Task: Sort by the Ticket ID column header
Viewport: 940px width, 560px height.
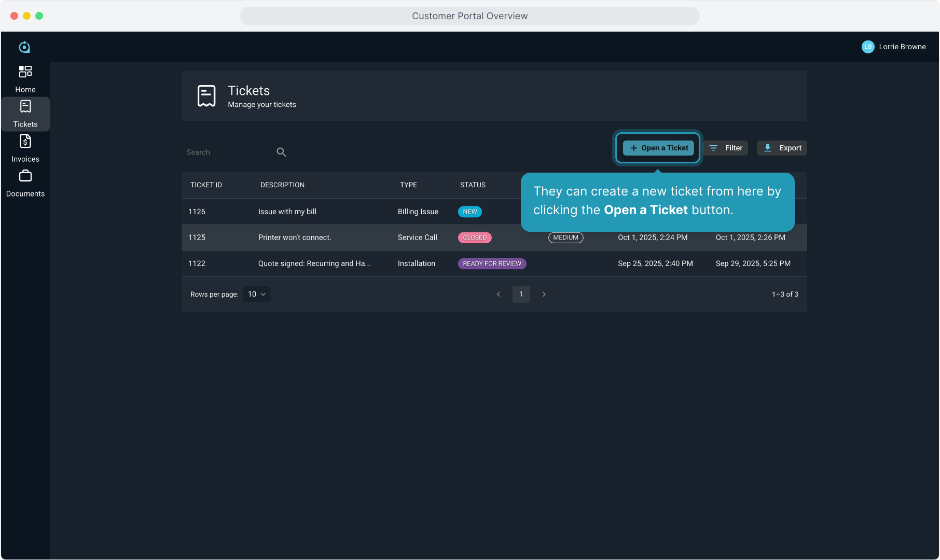Action: tap(206, 185)
